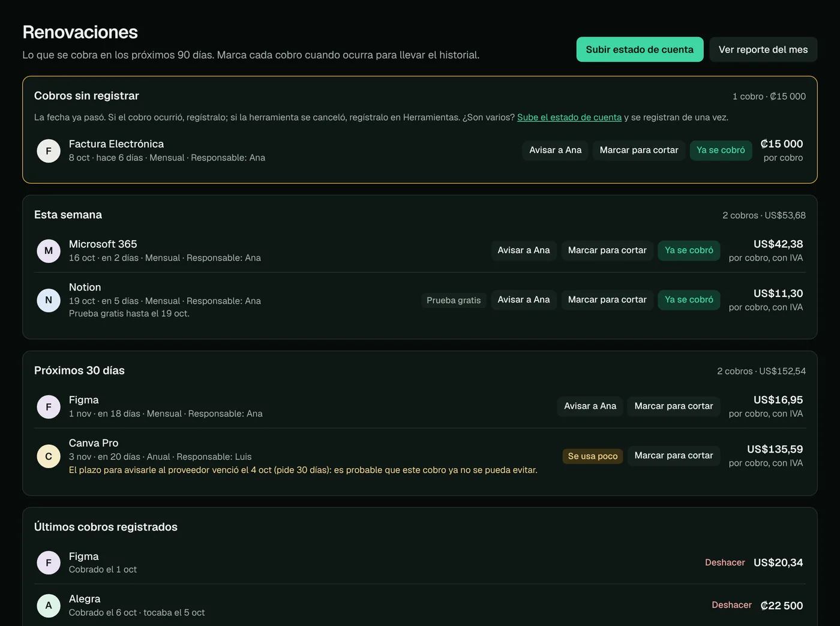This screenshot has height=626, width=840.
Task: Click the ₡15 000 amount for Factura Electrónica
Action: tap(781, 144)
